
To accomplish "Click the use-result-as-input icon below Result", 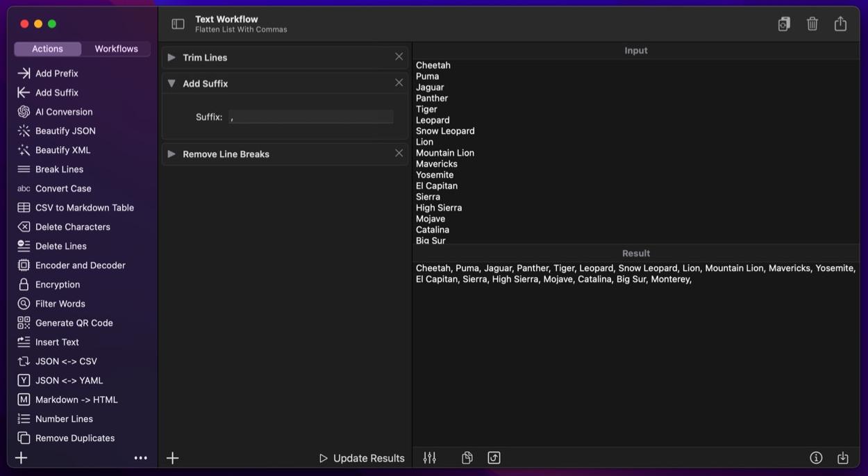I will pos(494,458).
